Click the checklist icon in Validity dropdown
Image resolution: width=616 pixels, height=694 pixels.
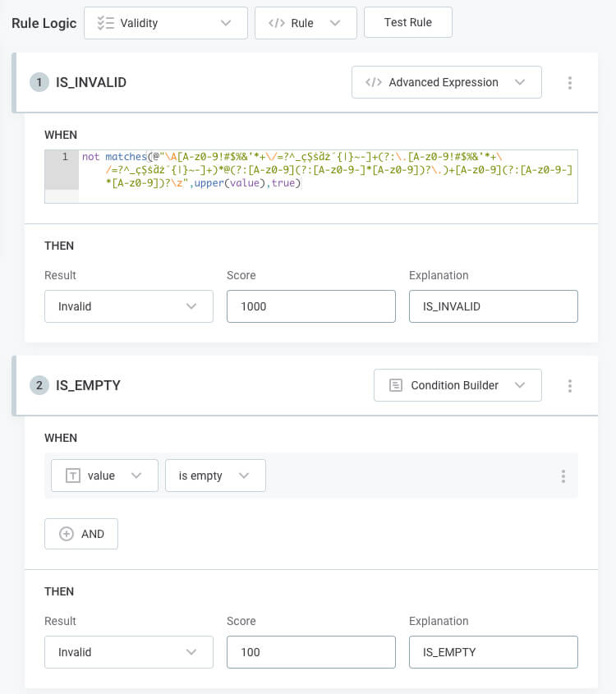point(105,23)
